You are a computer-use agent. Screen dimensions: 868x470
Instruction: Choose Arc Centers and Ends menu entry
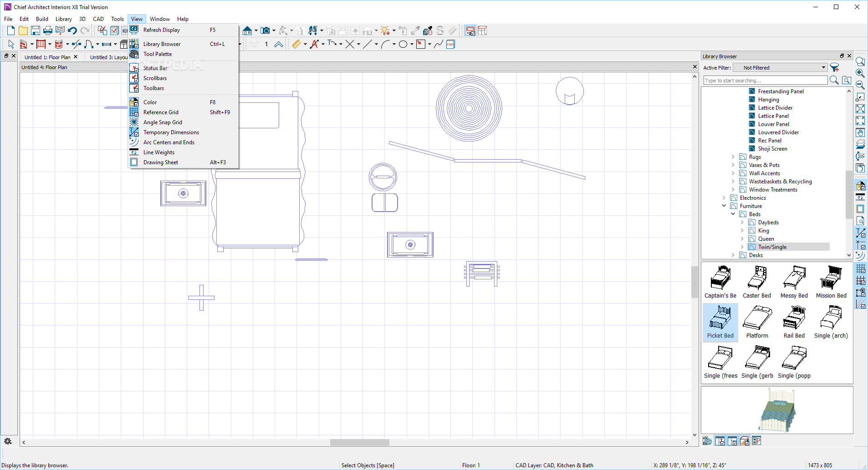184,142
